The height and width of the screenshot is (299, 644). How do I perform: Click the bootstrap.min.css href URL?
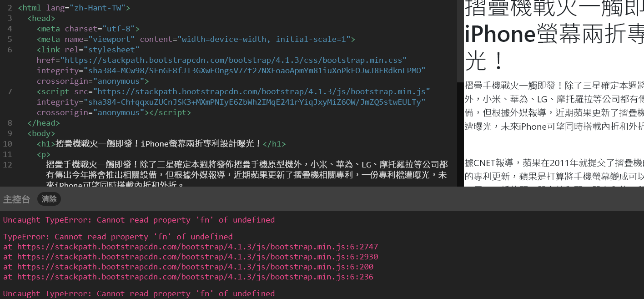tap(233, 60)
